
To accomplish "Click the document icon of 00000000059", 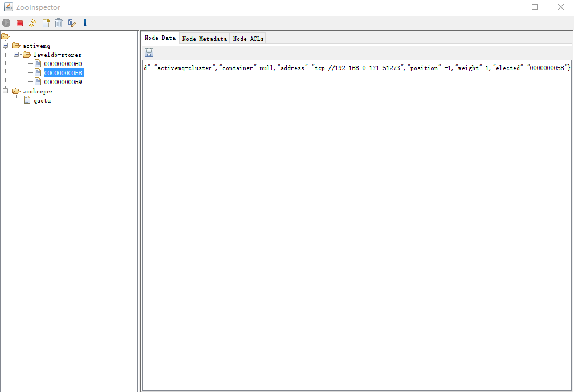I will click(38, 81).
